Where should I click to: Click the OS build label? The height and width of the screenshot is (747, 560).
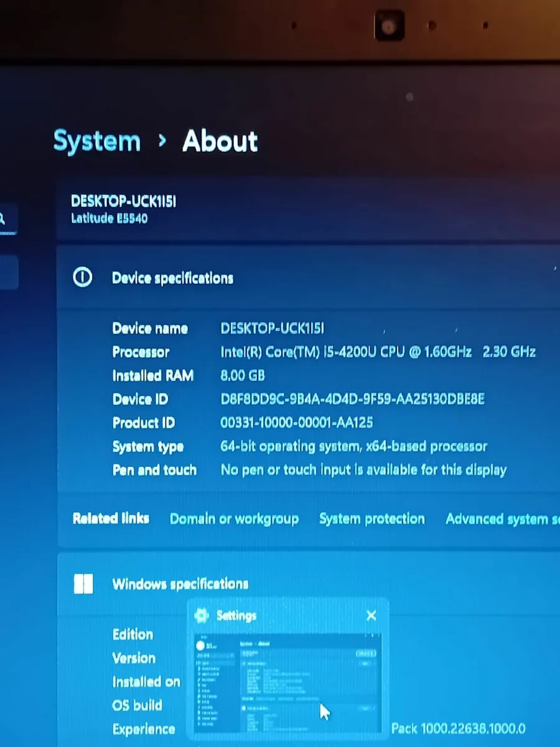(x=137, y=705)
